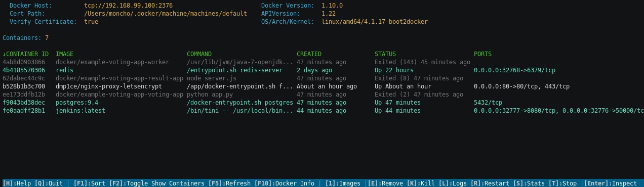Click the 5432/tcp port entry
The image size is (644, 187).
pyautogui.click(x=488, y=103)
